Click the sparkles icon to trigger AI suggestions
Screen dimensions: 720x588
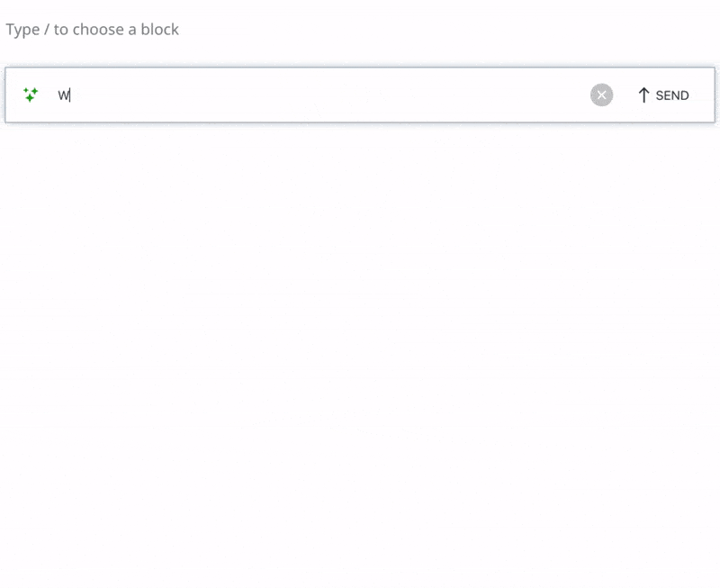(31, 94)
